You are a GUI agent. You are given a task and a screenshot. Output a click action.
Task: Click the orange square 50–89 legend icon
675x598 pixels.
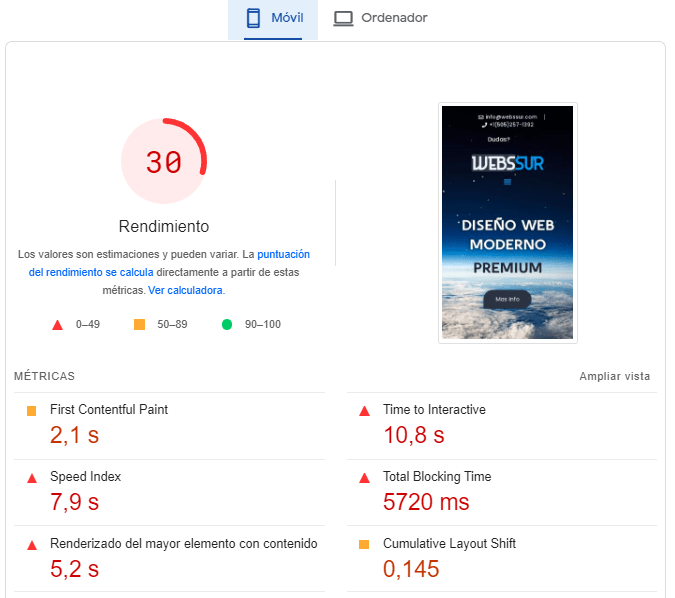click(140, 324)
